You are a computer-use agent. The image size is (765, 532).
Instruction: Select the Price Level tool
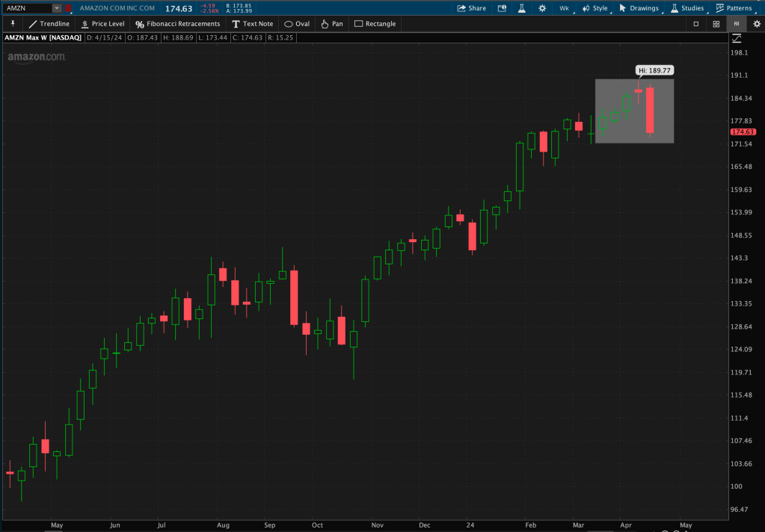[102, 24]
